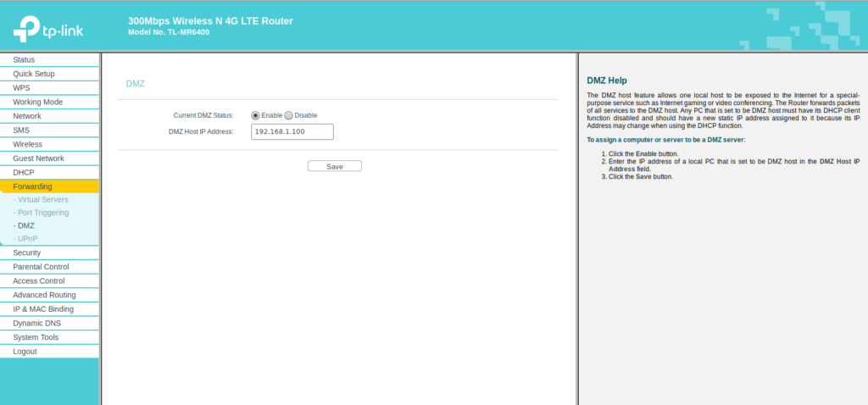Image resolution: width=868 pixels, height=405 pixels.
Task: Navigate to Parental Control settings
Action: tap(41, 267)
